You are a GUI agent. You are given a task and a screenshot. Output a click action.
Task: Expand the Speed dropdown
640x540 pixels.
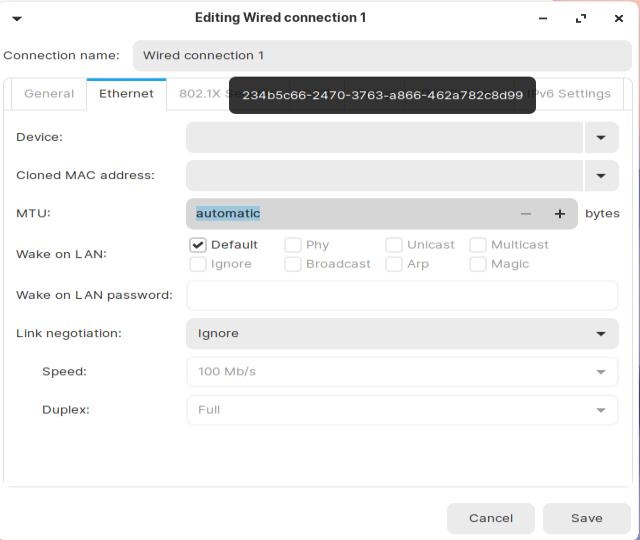[601, 372]
